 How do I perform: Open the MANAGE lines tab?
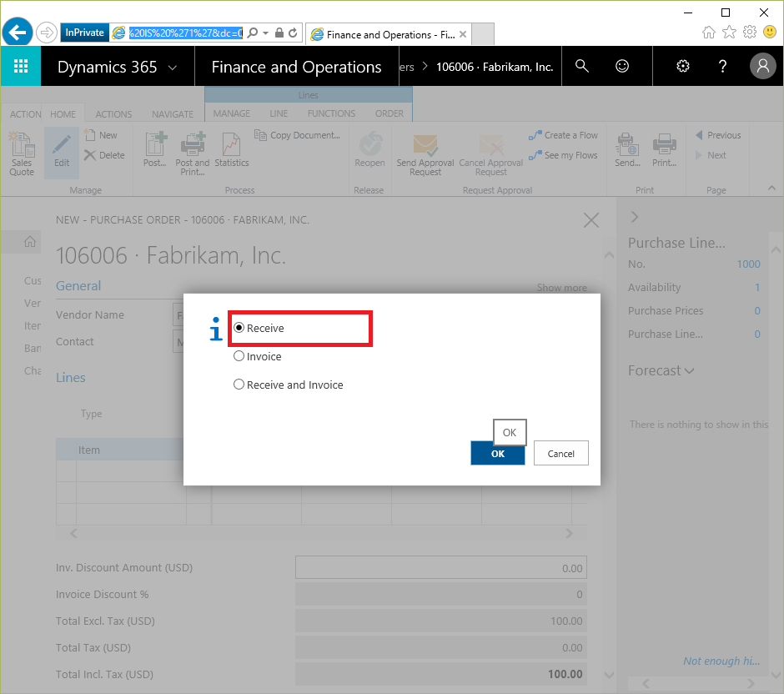(232, 113)
